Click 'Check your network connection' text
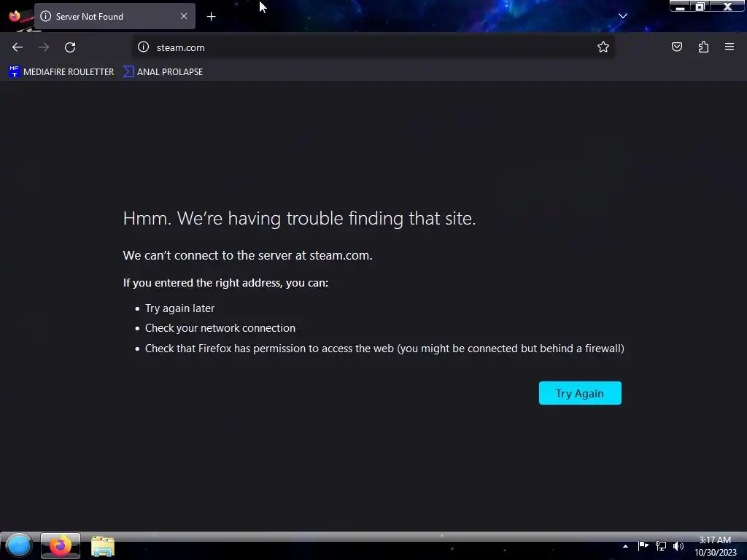This screenshot has width=747, height=560. coord(220,328)
